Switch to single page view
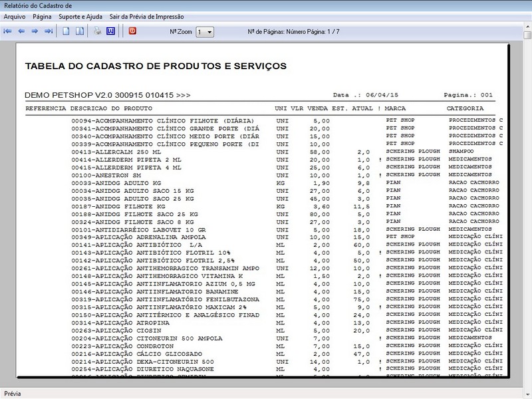 coord(66,31)
